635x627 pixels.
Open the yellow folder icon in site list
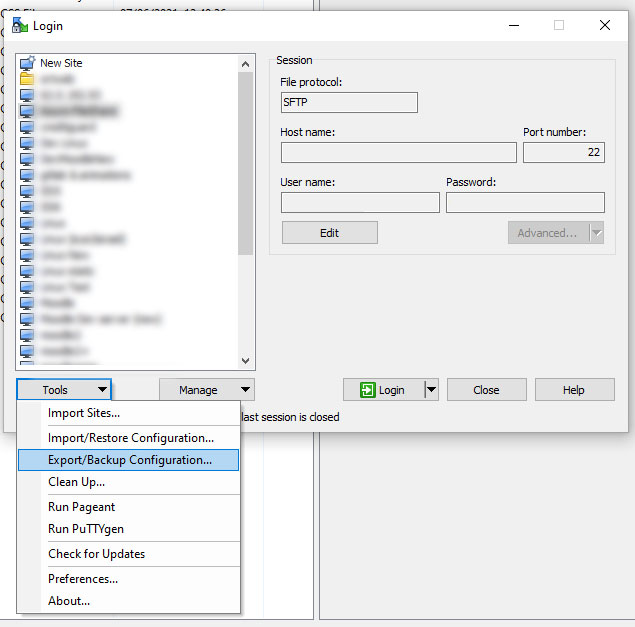tap(27, 79)
